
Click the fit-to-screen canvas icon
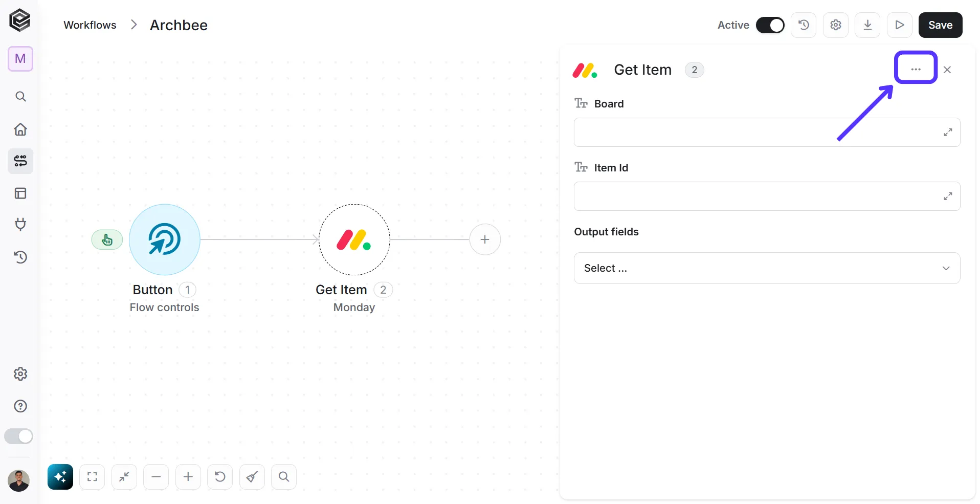(92, 477)
